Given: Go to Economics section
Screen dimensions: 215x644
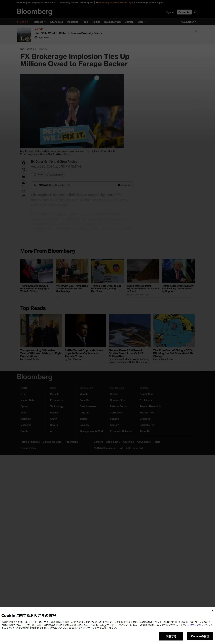Looking at the screenshot, I should tap(57, 22).
